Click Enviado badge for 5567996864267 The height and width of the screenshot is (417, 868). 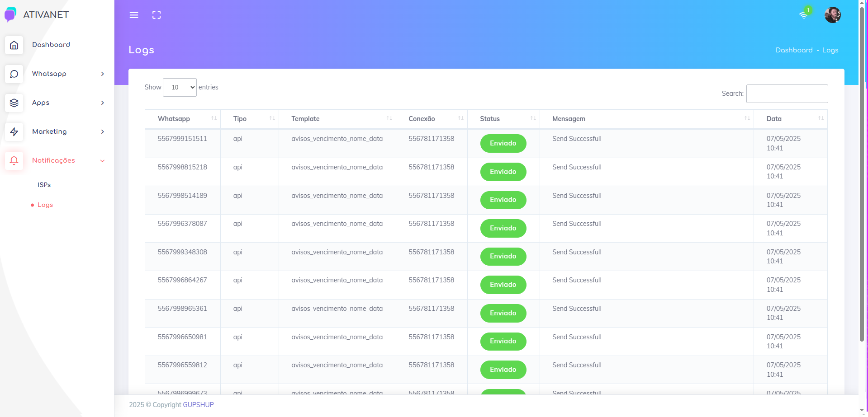(x=503, y=285)
